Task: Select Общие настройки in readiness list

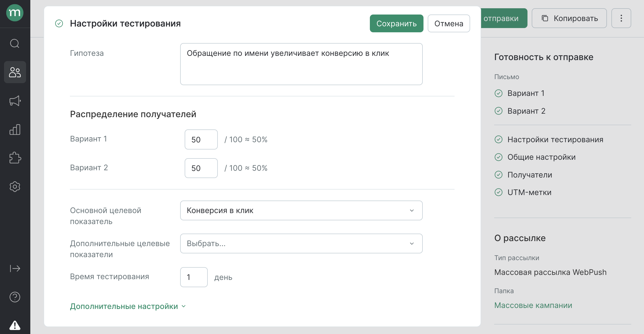Action: 541,157
